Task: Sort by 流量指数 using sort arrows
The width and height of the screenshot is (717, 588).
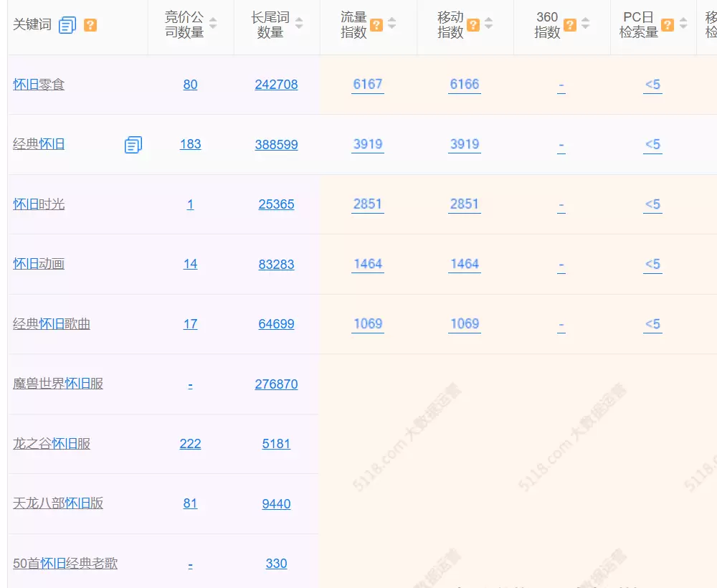Action: point(391,24)
